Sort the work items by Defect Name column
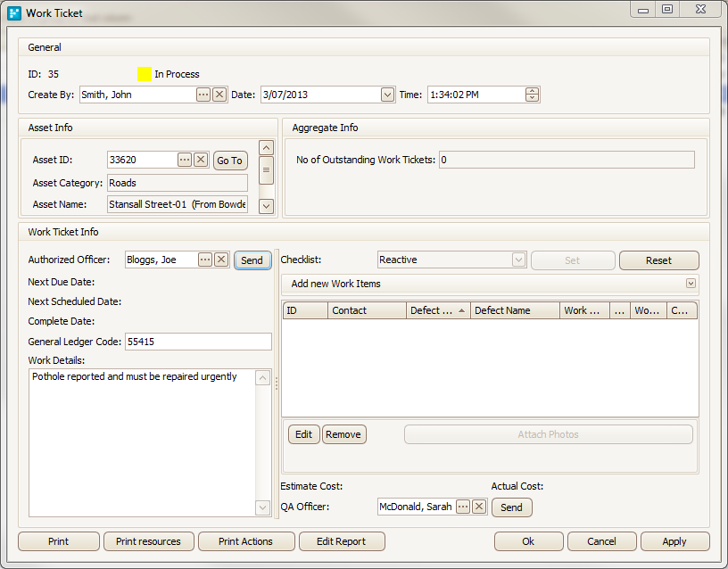728x569 pixels. [508, 309]
